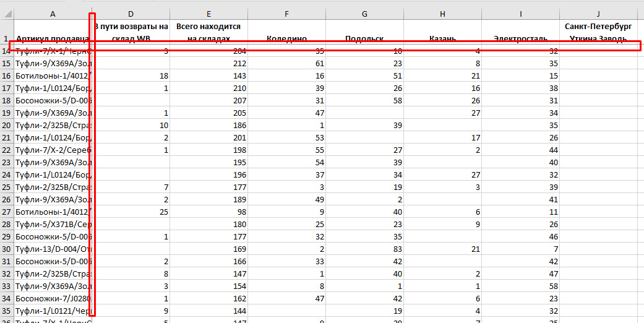Click total value 143 in row 16
The width and height of the screenshot is (644, 323).
(x=208, y=75)
